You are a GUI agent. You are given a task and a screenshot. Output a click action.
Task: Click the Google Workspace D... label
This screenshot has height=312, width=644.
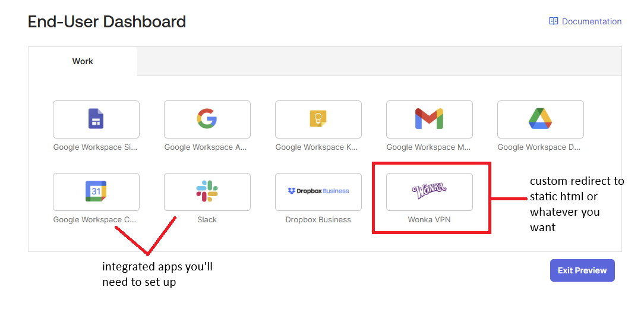tap(539, 147)
